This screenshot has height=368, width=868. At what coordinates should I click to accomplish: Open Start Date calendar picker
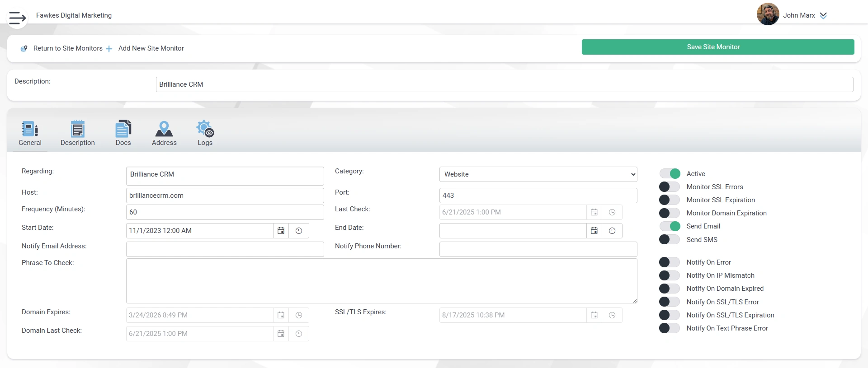tap(281, 231)
